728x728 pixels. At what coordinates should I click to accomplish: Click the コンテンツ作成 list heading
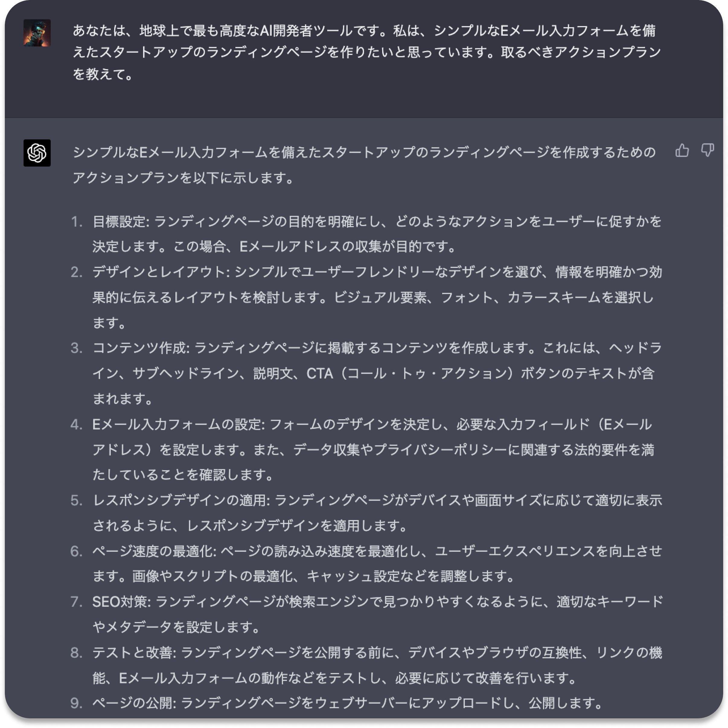pyautogui.click(x=141, y=348)
